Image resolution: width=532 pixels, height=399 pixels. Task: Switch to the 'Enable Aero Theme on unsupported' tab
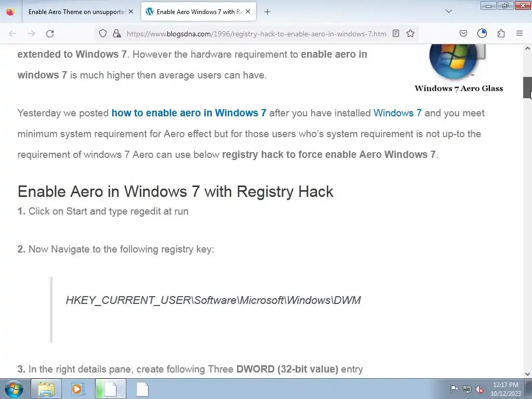[76, 12]
